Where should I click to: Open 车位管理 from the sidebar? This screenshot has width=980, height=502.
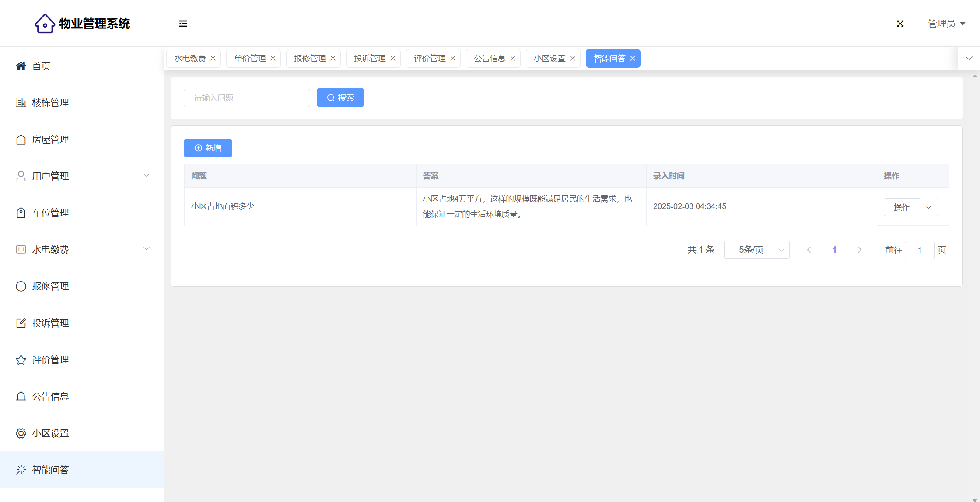[x=50, y=213]
